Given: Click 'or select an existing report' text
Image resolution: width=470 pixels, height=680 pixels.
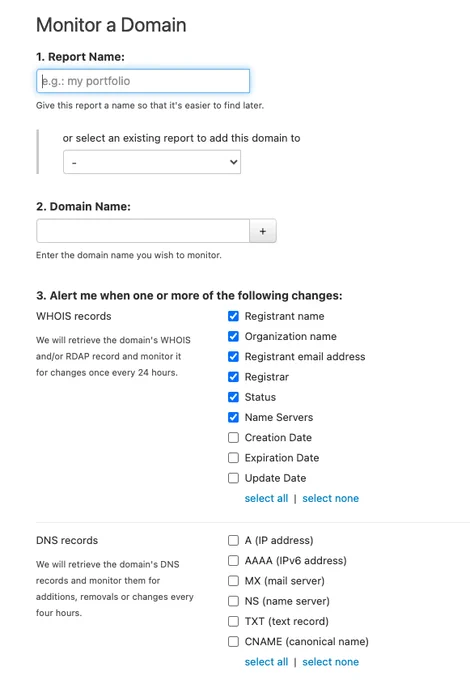Looking at the screenshot, I should 181,138.
